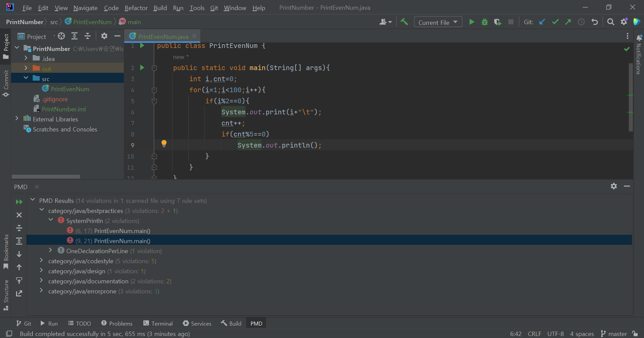644x338 pixels.
Task: Export PMD results icon
Action: point(19,293)
